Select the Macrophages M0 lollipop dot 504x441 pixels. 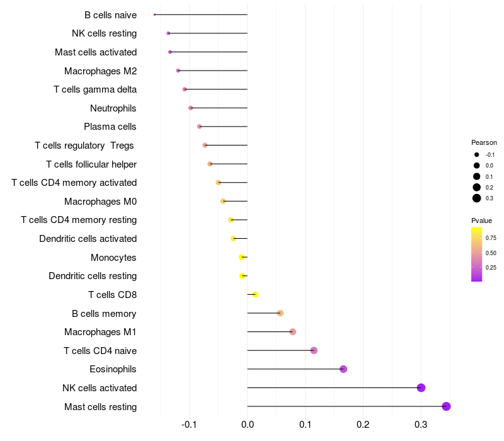click(x=223, y=201)
